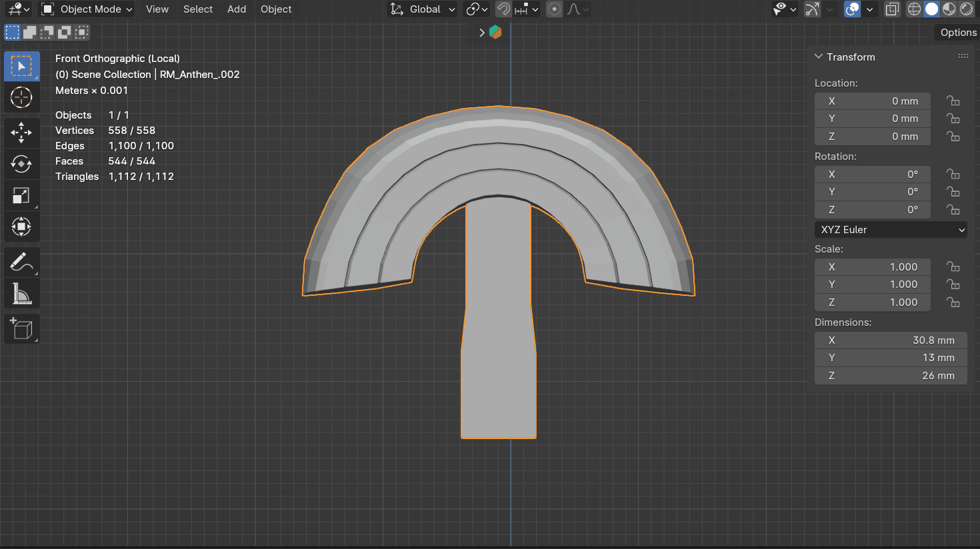Screen dimensions: 980x549
Task: Choose the Annotate pencil tool
Action: click(21, 263)
